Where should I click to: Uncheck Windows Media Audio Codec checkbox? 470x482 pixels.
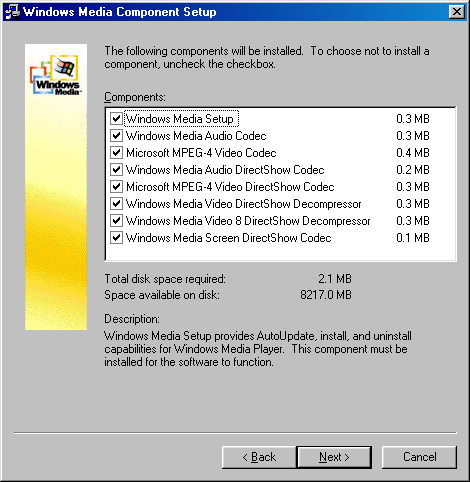[x=116, y=136]
